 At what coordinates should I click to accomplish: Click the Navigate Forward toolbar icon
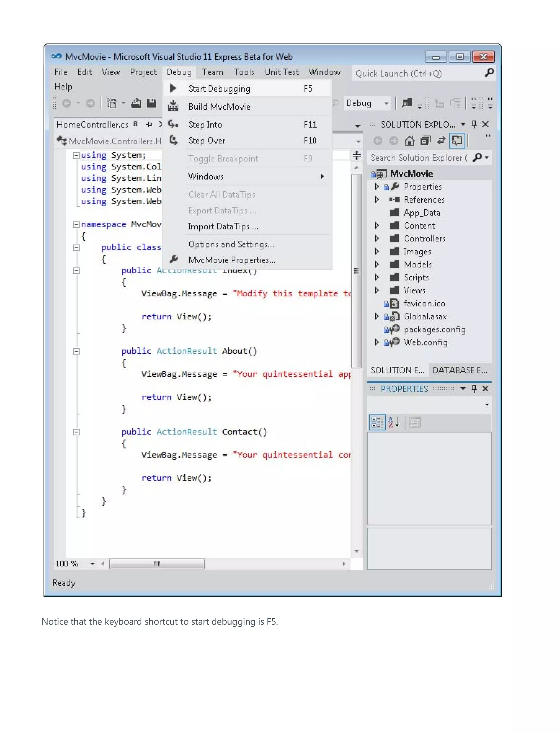90,104
